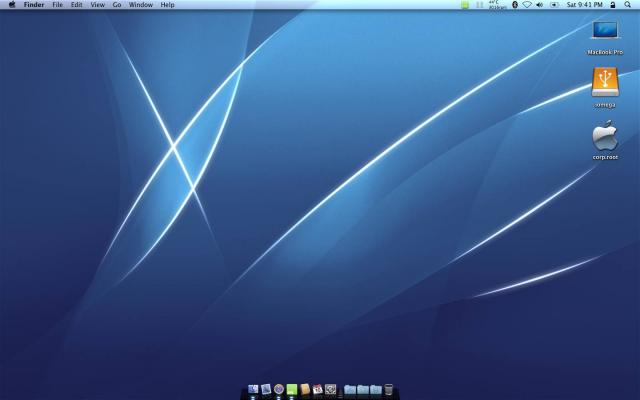Open the Go menu
This screenshot has height=400, width=640.
117,5
